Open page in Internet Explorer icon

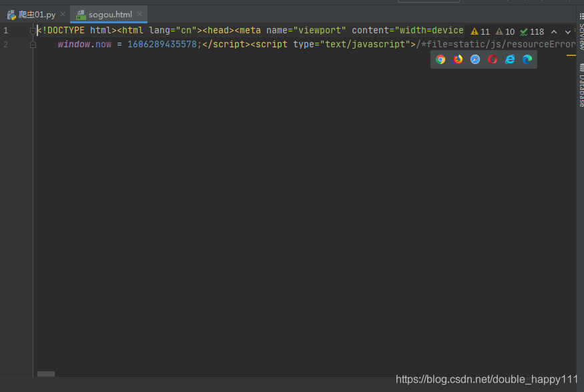pos(509,59)
